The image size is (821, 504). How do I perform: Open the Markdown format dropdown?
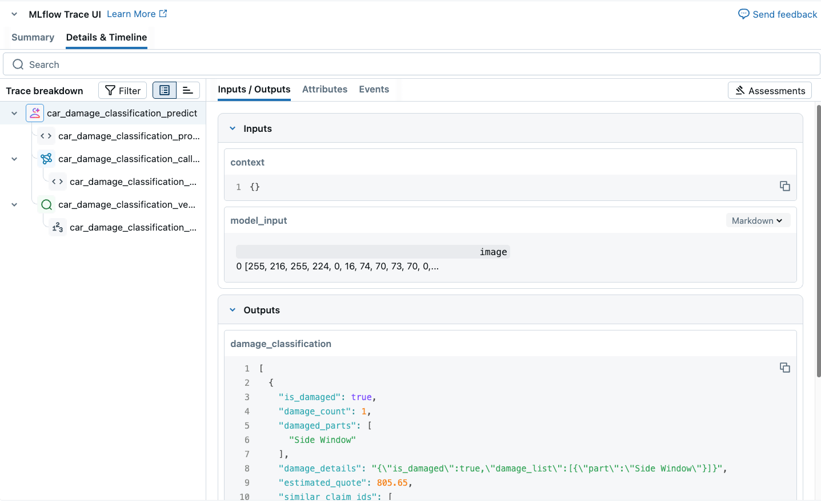(757, 220)
